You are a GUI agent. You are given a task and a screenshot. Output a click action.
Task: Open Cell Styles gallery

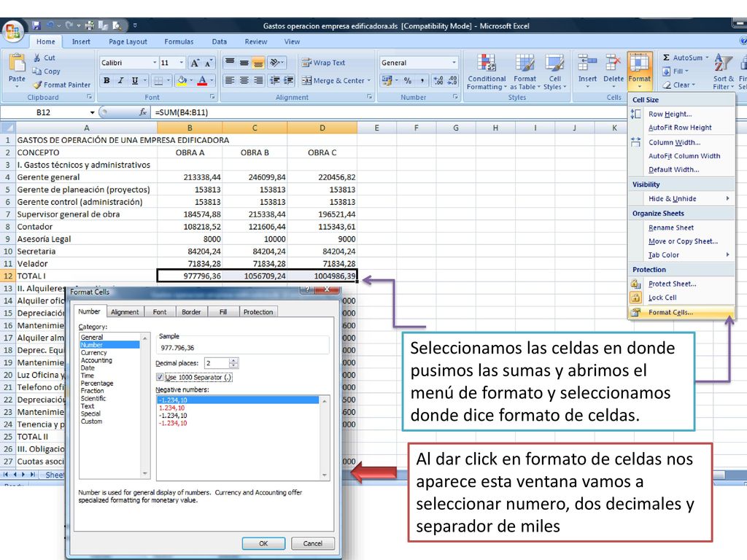click(554, 72)
